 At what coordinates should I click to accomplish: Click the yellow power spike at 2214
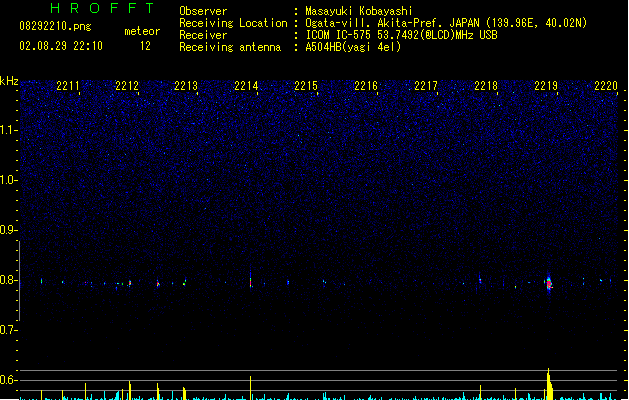pos(251,388)
